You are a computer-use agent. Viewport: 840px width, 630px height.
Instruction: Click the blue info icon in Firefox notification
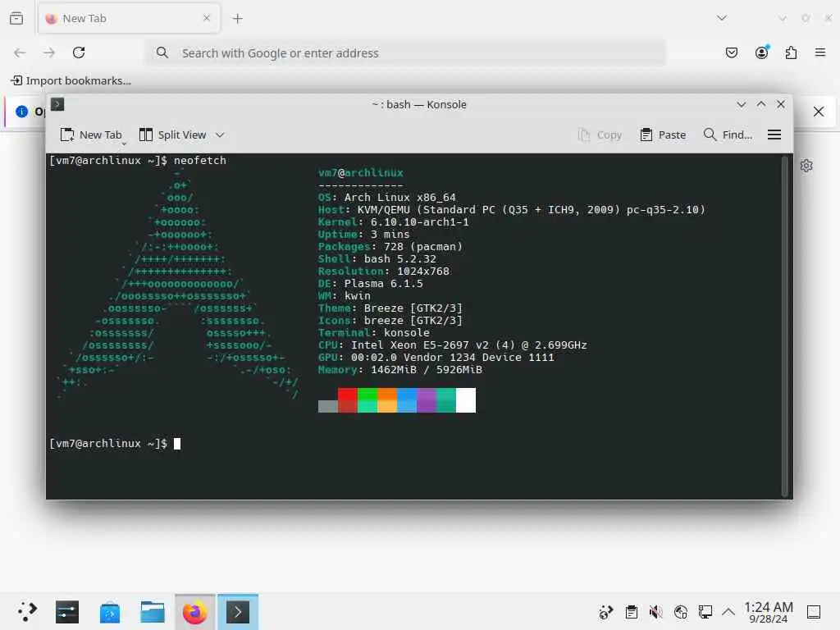click(21, 112)
